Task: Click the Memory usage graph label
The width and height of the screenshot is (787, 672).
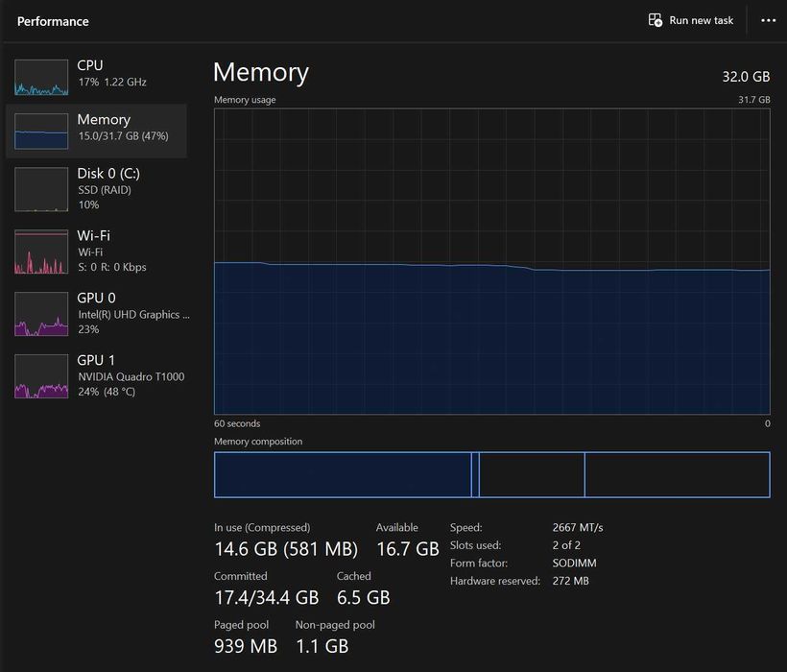Action: [245, 100]
